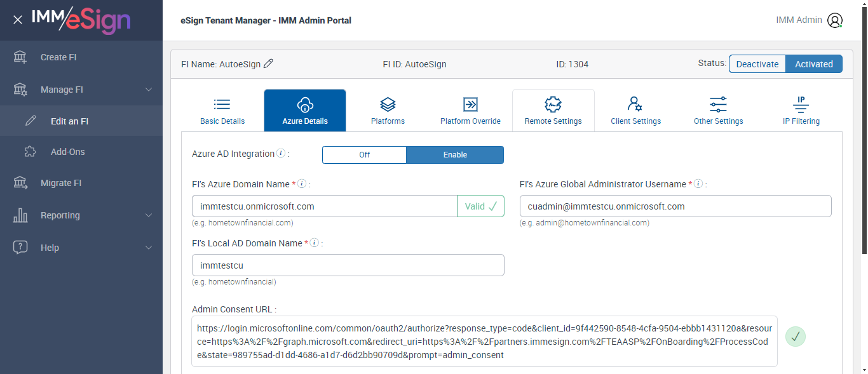Expand the Reporting menu chevron
868x374 pixels.
click(x=149, y=215)
